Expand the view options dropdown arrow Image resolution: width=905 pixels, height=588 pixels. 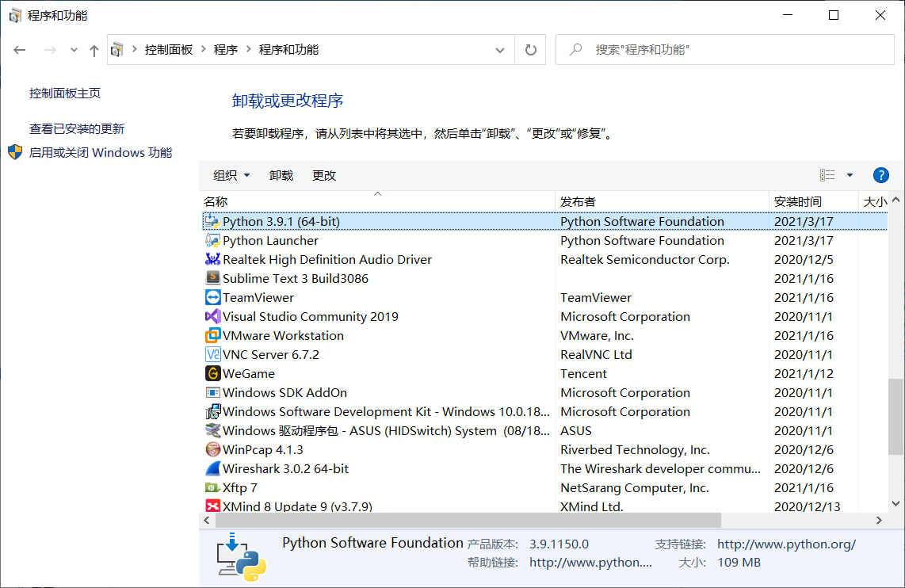click(850, 175)
